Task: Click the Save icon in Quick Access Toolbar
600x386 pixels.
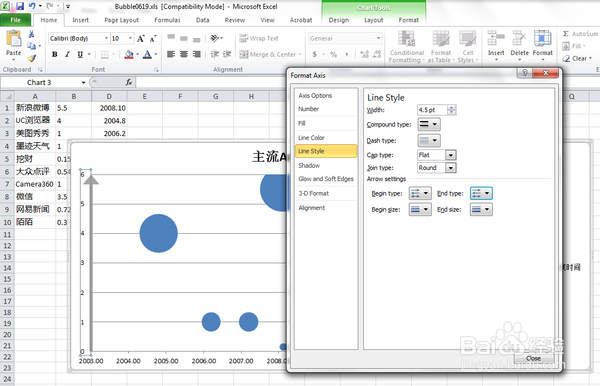Action: coord(20,6)
